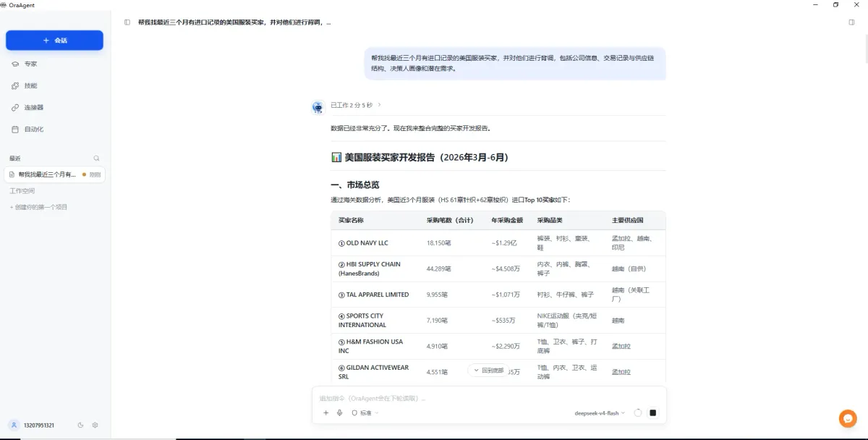Click buyer HBI SUPPLY CHAIN (HanesBrands)
The width and height of the screenshot is (868, 440).
(x=370, y=268)
